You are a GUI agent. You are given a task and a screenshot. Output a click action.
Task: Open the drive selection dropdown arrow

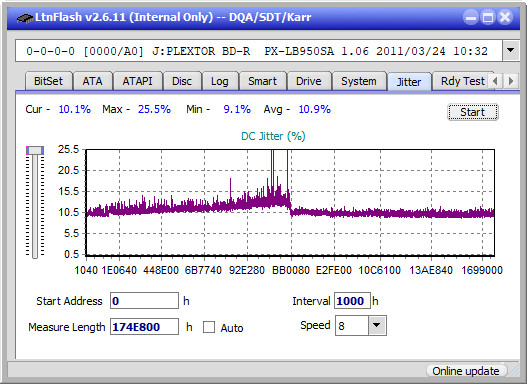click(511, 51)
